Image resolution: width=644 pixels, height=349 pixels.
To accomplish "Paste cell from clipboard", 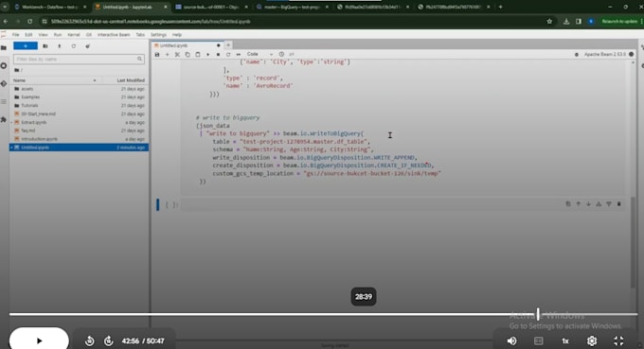I will pos(198,54).
